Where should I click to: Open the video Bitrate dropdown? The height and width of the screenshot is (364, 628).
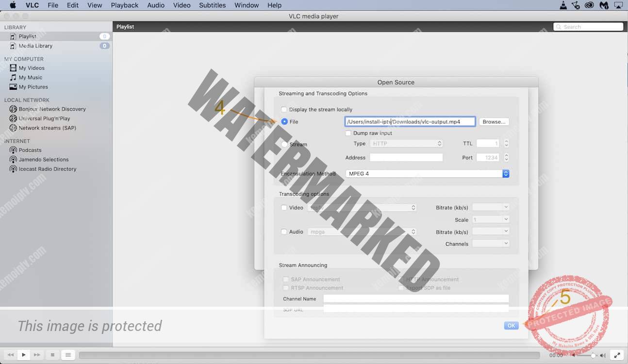491,207
